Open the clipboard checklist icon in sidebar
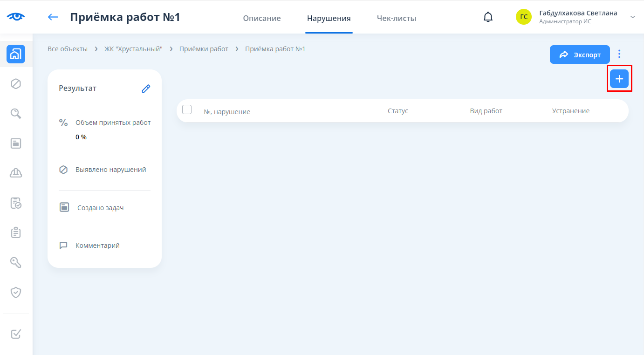Image resolution: width=644 pixels, height=355 pixels. 16,232
